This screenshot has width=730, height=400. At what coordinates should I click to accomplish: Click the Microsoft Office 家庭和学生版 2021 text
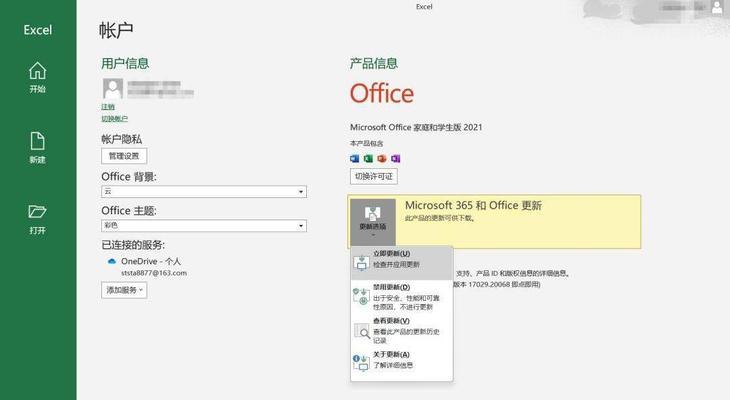[x=416, y=127]
